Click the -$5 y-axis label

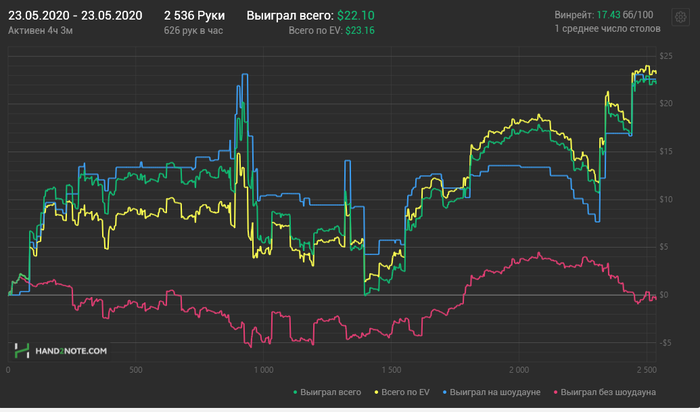pos(665,343)
